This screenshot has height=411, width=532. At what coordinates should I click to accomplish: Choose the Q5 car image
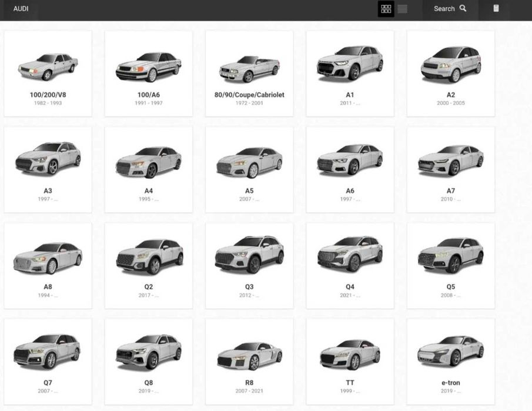tap(451, 255)
